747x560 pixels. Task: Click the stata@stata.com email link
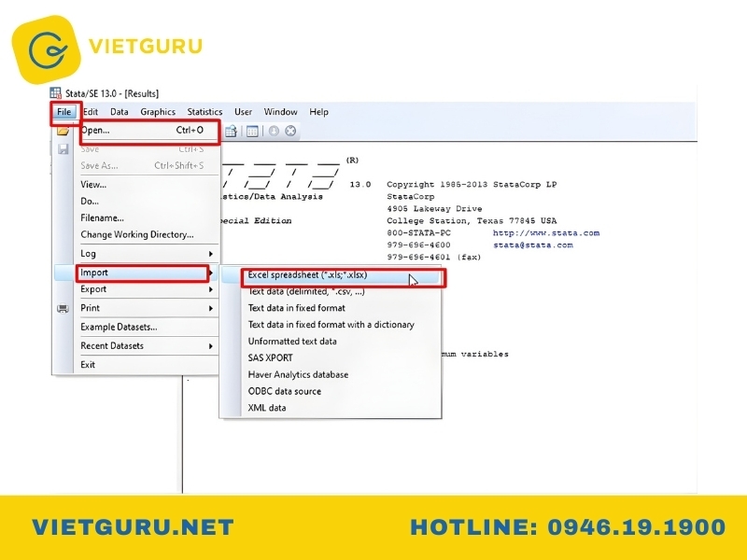click(x=533, y=245)
